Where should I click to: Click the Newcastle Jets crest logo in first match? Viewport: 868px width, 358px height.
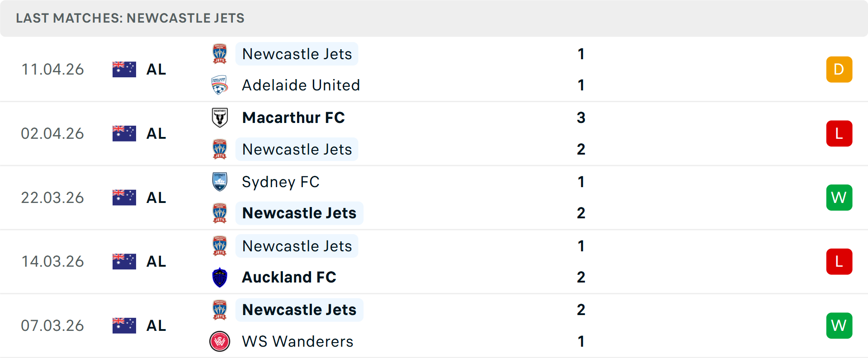[220, 53]
